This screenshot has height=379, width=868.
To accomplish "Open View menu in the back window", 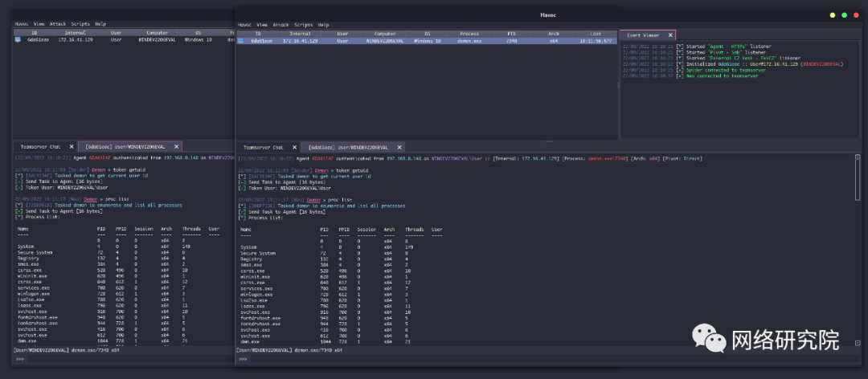I will (x=39, y=24).
